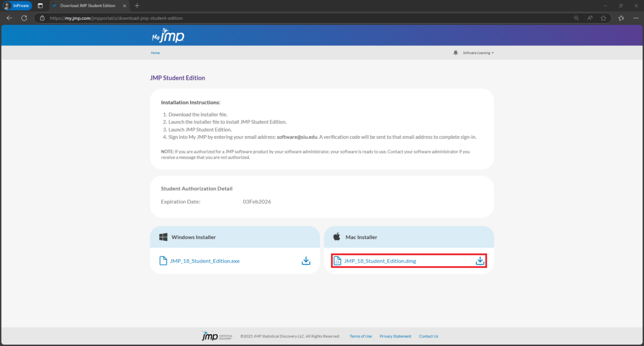Open a new browser tab

[x=136, y=6]
